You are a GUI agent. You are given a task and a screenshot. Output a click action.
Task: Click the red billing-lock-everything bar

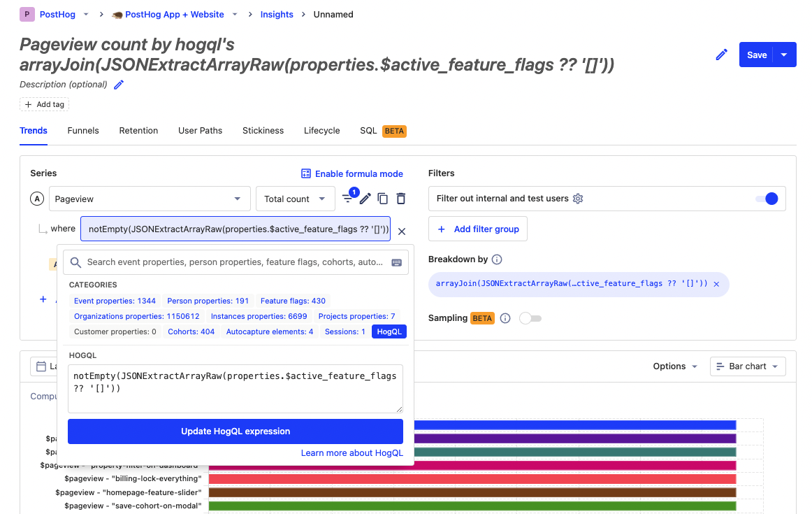472,479
